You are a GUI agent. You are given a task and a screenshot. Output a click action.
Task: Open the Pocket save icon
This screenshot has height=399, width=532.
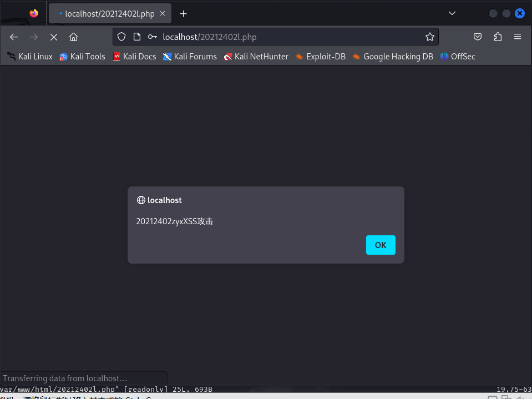(x=478, y=37)
